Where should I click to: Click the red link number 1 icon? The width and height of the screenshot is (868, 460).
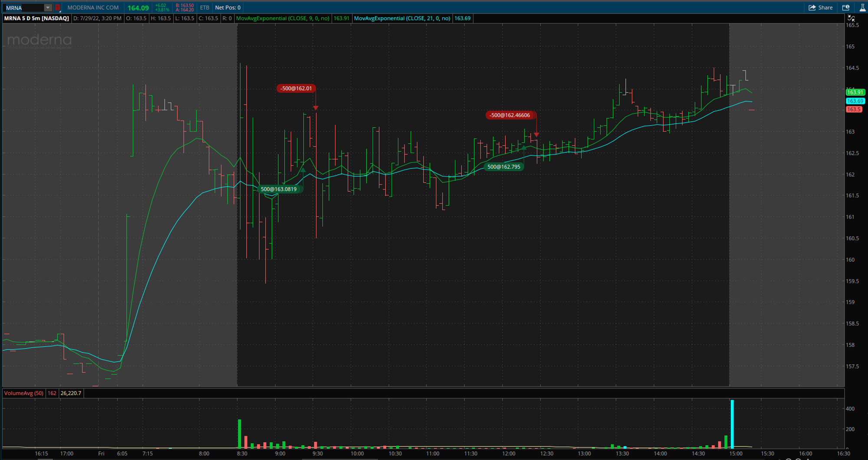coord(57,7)
